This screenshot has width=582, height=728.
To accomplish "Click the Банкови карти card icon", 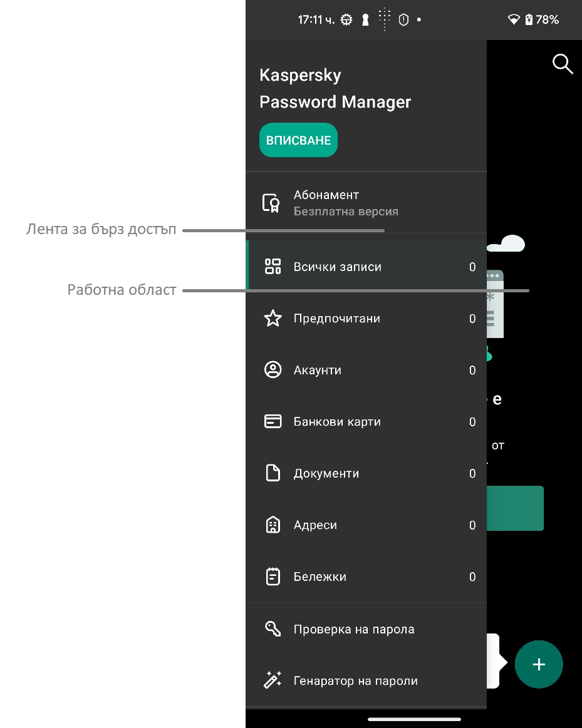I will point(273,422).
